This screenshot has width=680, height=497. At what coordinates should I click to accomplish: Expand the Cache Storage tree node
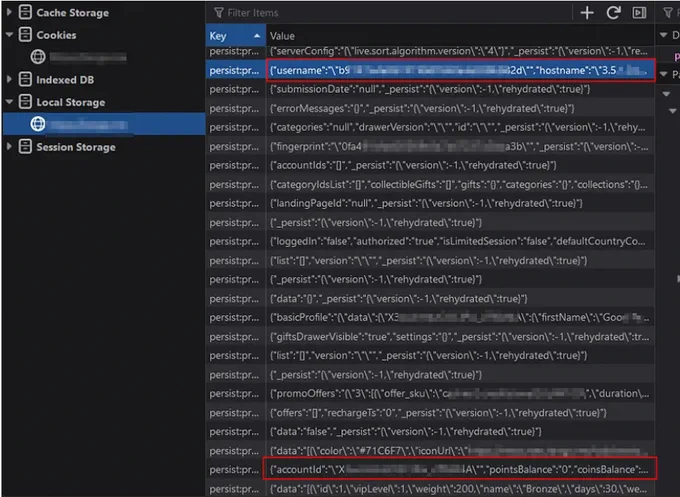pyautogui.click(x=9, y=12)
